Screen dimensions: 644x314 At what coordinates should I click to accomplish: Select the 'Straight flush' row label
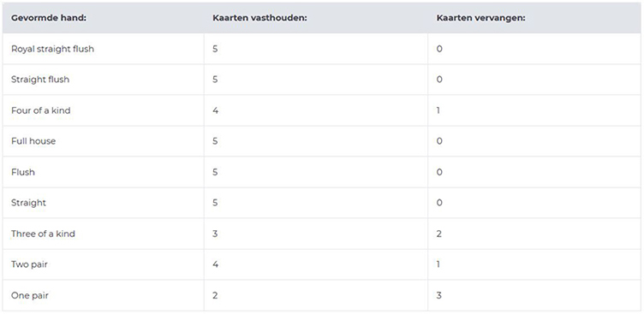[40, 80]
